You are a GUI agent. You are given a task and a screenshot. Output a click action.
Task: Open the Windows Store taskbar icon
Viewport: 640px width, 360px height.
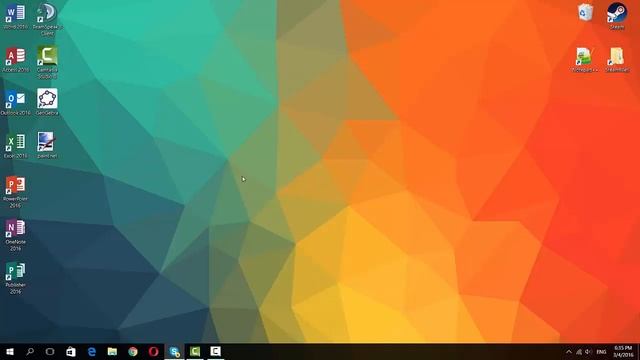[x=71, y=351]
